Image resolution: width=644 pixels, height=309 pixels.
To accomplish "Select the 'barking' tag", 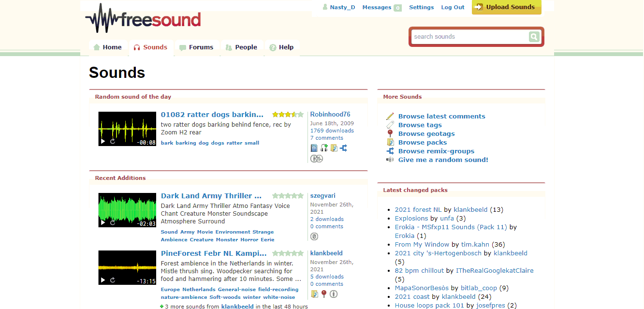I will pos(186,143).
